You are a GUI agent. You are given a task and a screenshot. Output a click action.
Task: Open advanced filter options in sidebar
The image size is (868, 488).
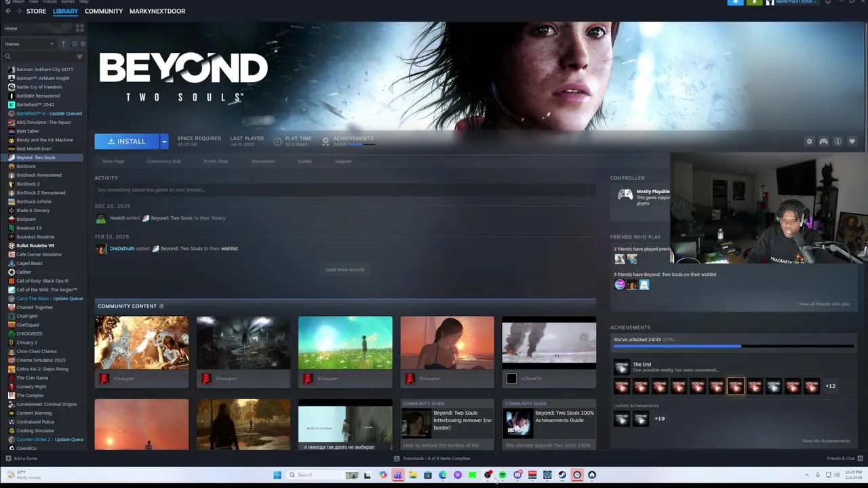pos(79,56)
